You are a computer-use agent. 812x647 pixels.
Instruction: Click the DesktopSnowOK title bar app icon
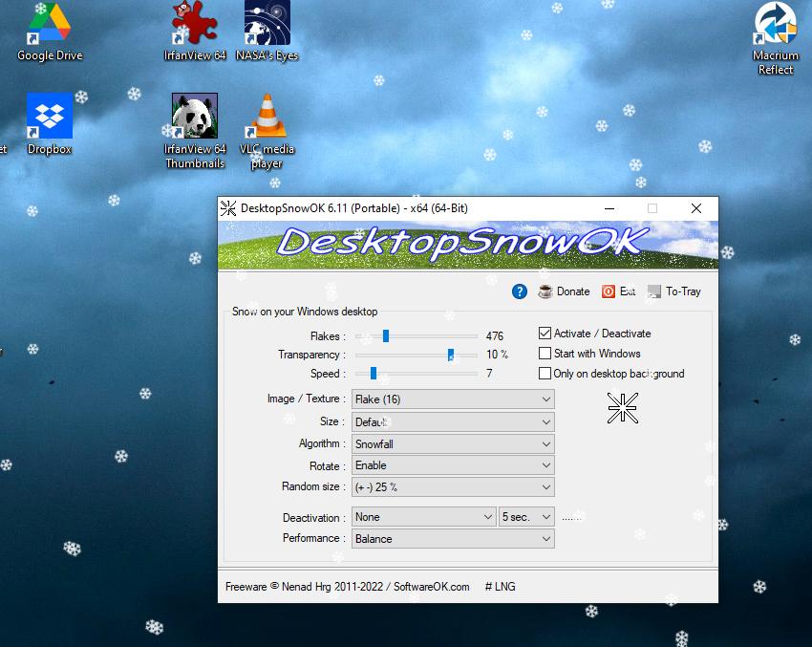(x=228, y=208)
